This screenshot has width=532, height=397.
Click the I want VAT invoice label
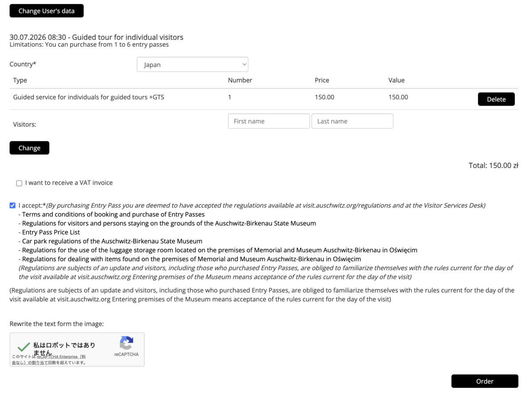coord(69,183)
